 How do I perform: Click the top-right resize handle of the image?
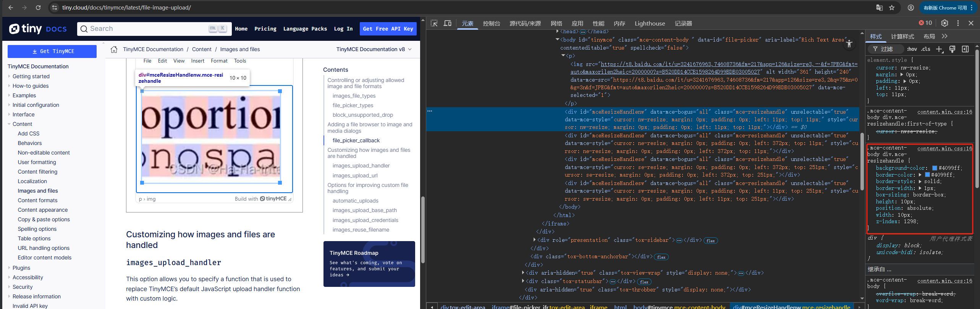tap(280, 91)
